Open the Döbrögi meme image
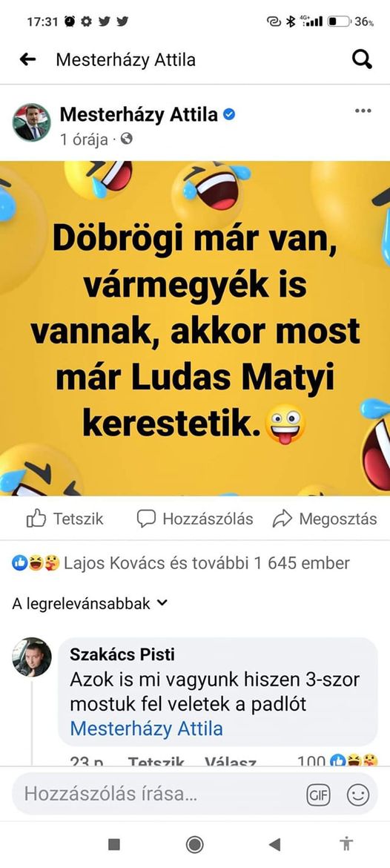This screenshot has height=868, width=390. tap(195, 328)
